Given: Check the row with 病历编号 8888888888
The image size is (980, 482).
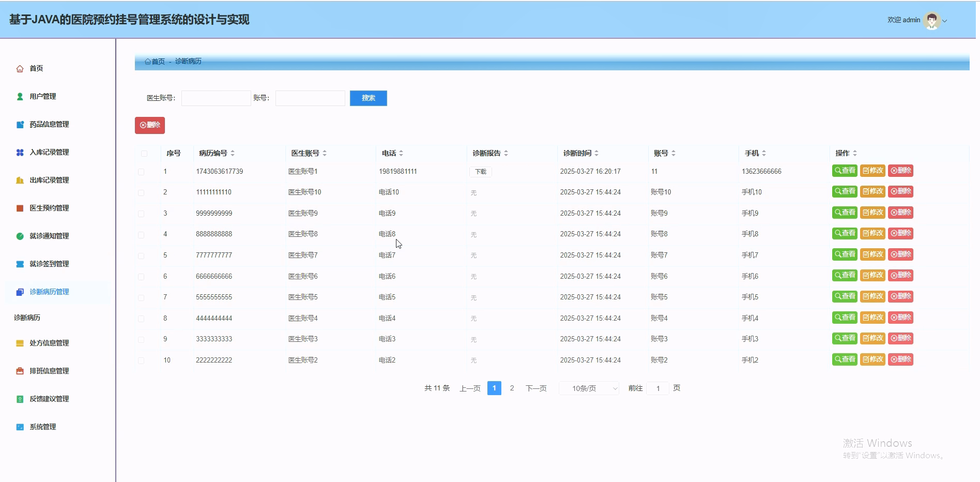Looking at the screenshot, I should coord(141,235).
